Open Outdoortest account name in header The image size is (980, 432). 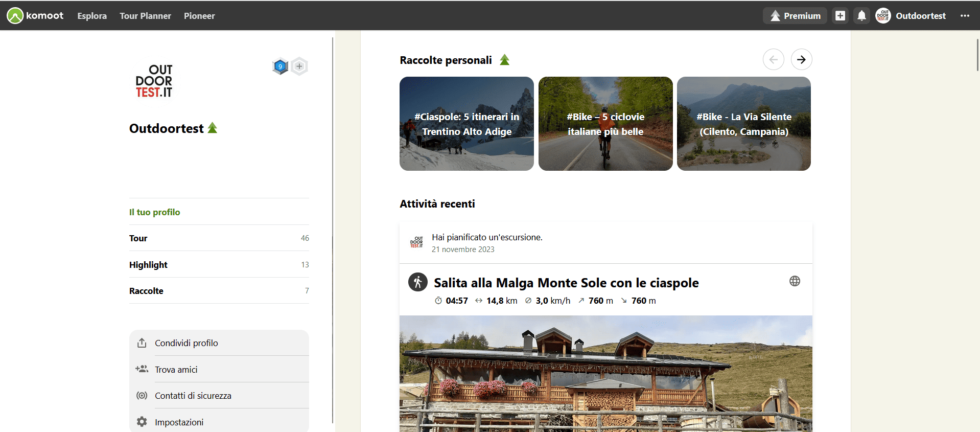point(920,16)
